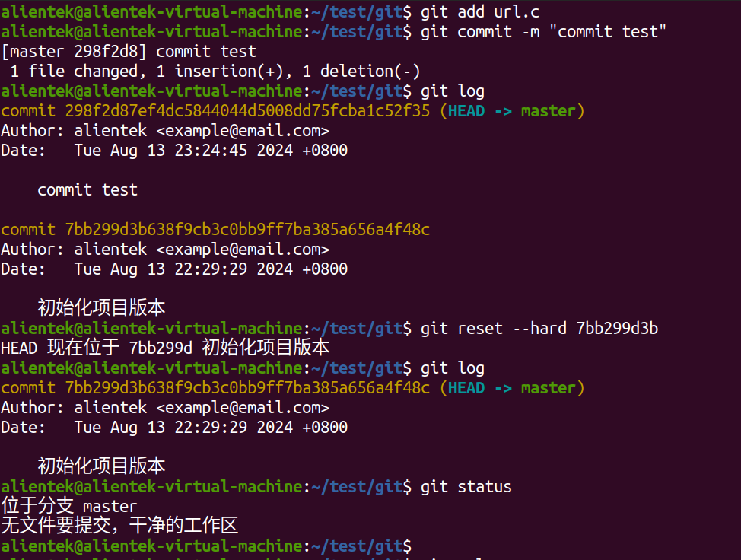Image resolution: width=741 pixels, height=560 pixels.
Task: Click the "git reset --hard 7bb299d3b" command
Action: coord(539,329)
